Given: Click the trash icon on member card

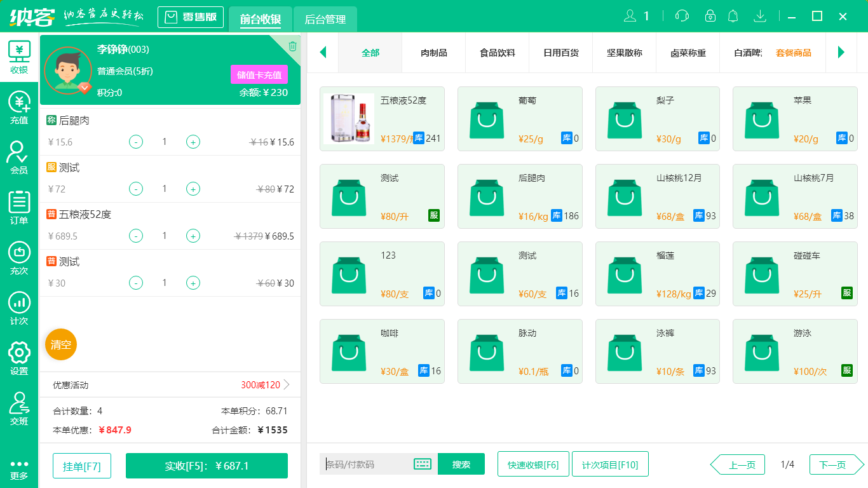Looking at the screenshot, I should tap(291, 46).
